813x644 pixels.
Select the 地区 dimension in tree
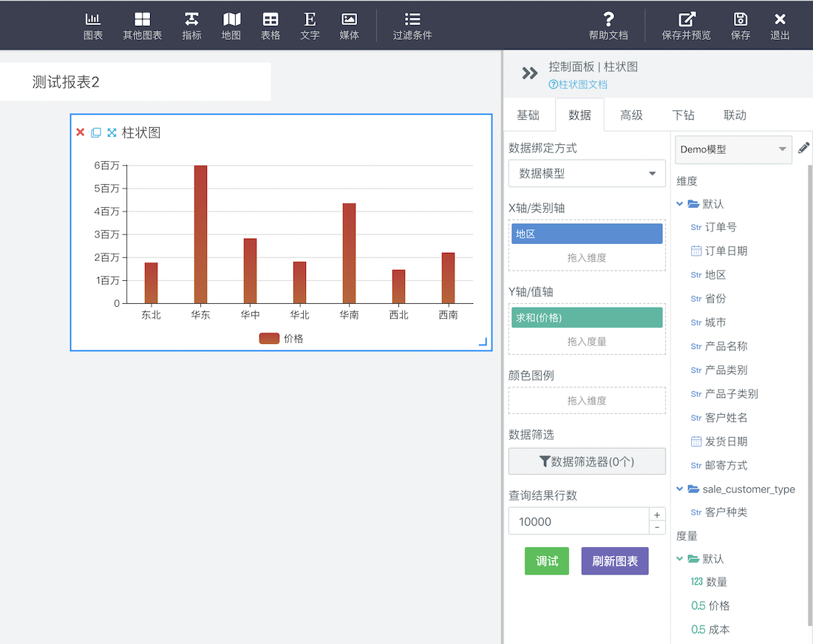pyautogui.click(x=715, y=275)
